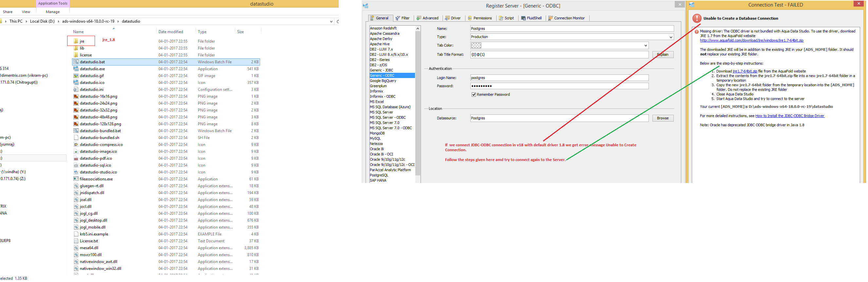Click the Tab Title Format field

coord(559,55)
